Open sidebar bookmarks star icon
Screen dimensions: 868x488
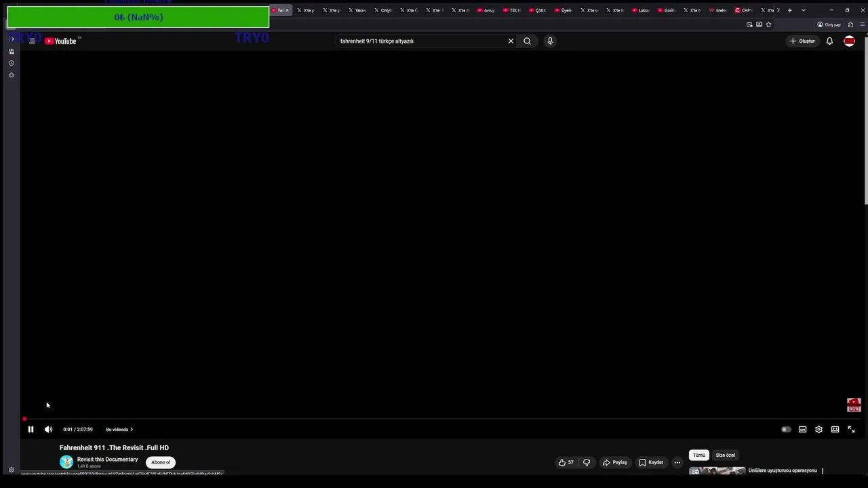point(11,75)
